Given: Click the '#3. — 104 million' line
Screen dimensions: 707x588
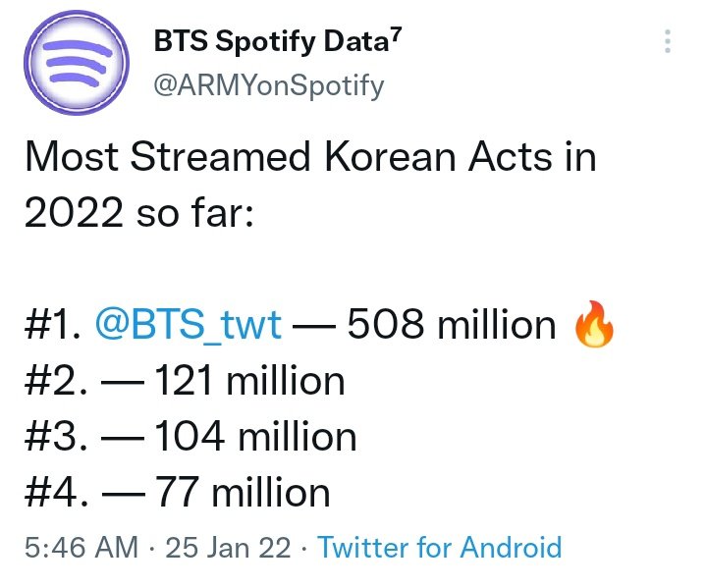Looking at the screenshot, I should coord(190,437).
